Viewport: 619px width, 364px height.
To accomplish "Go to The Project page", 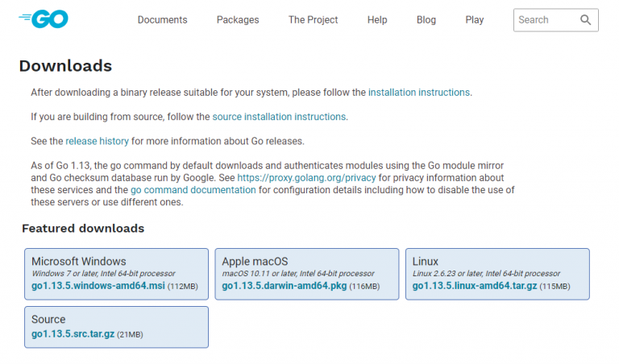I will coord(313,19).
